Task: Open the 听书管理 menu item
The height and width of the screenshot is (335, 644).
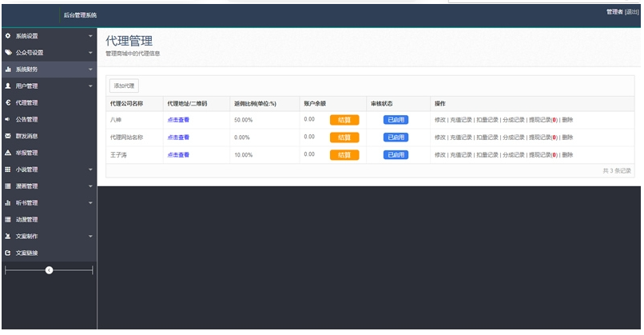Action: pyautogui.click(x=27, y=203)
